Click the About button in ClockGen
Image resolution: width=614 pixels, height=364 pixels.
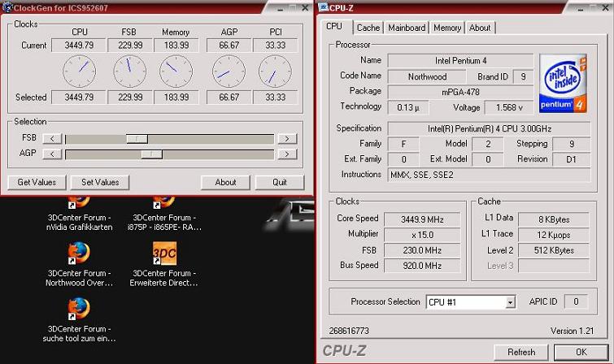coord(225,182)
